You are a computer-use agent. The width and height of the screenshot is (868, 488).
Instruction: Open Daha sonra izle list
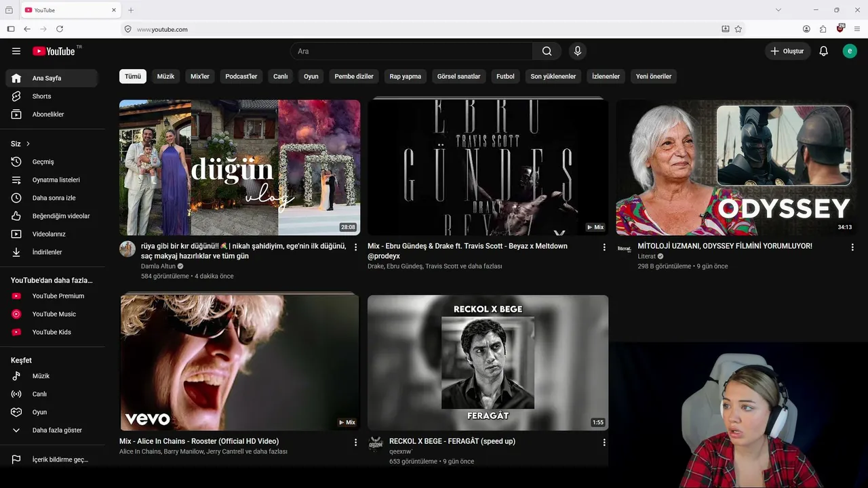point(52,198)
